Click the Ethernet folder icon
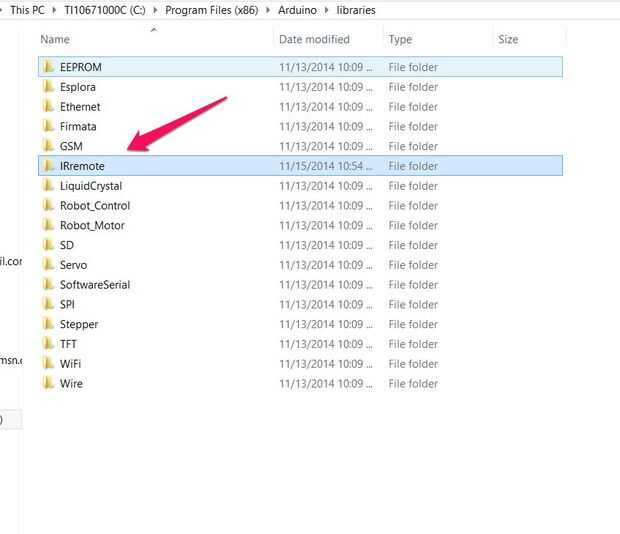Viewport: 620px width, 534px height. tap(48, 106)
